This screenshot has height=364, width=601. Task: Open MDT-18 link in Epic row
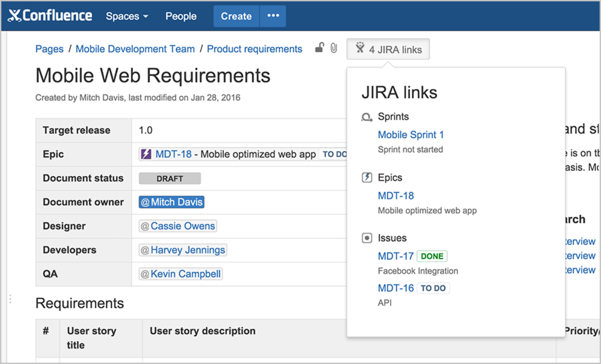click(x=173, y=154)
